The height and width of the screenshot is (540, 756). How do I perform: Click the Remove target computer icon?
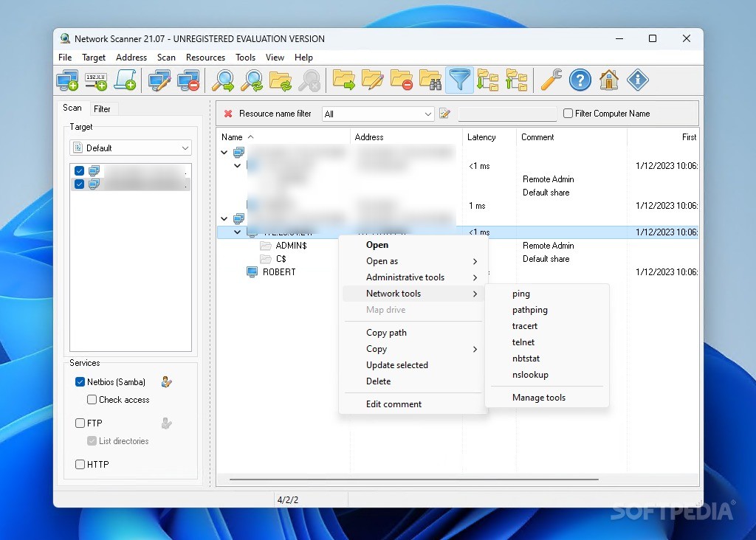click(188, 80)
